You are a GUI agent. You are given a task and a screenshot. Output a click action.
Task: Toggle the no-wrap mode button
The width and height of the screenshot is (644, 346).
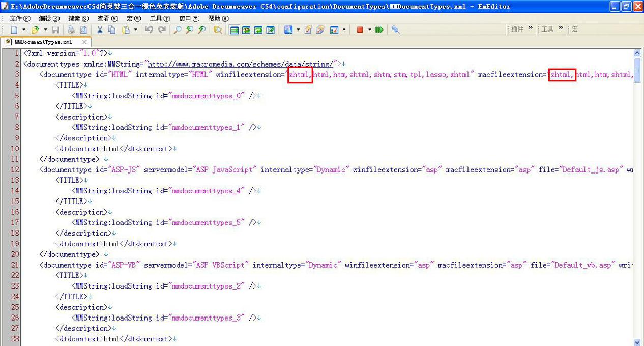click(x=234, y=30)
